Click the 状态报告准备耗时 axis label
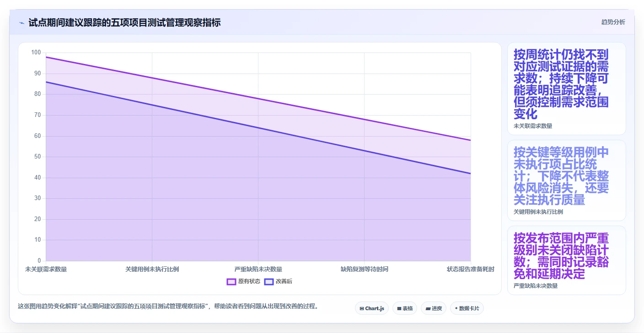 pos(471,269)
